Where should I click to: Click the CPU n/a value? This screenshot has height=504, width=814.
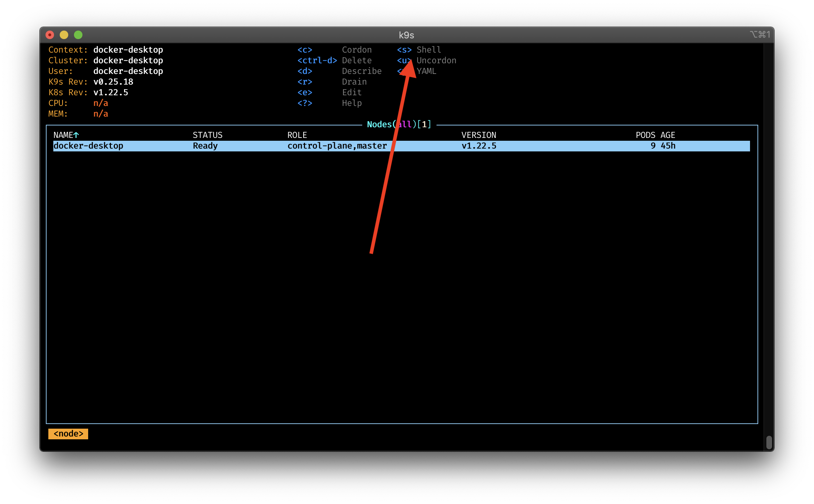101,103
